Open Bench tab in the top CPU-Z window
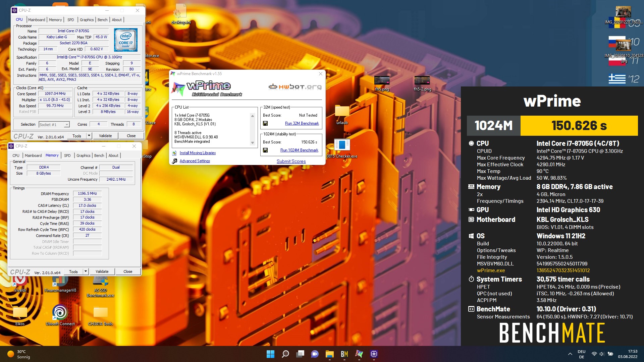 [x=102, y=20]
